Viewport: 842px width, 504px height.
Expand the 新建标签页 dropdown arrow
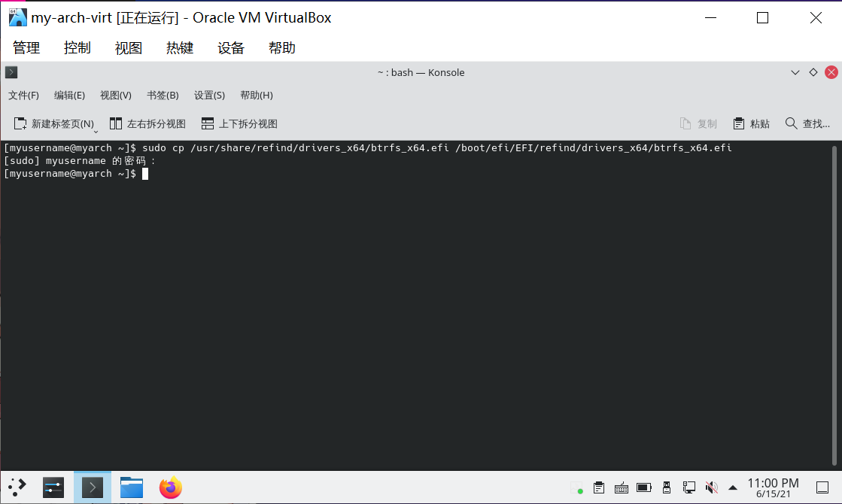pyautogui.click(x=96, y=132)
